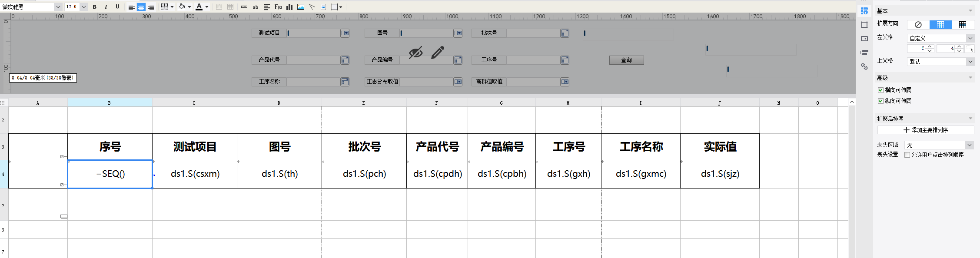Insert a sub-report element
The width and height of the screenshot is (980, 258).
click(x=323, y=7)
